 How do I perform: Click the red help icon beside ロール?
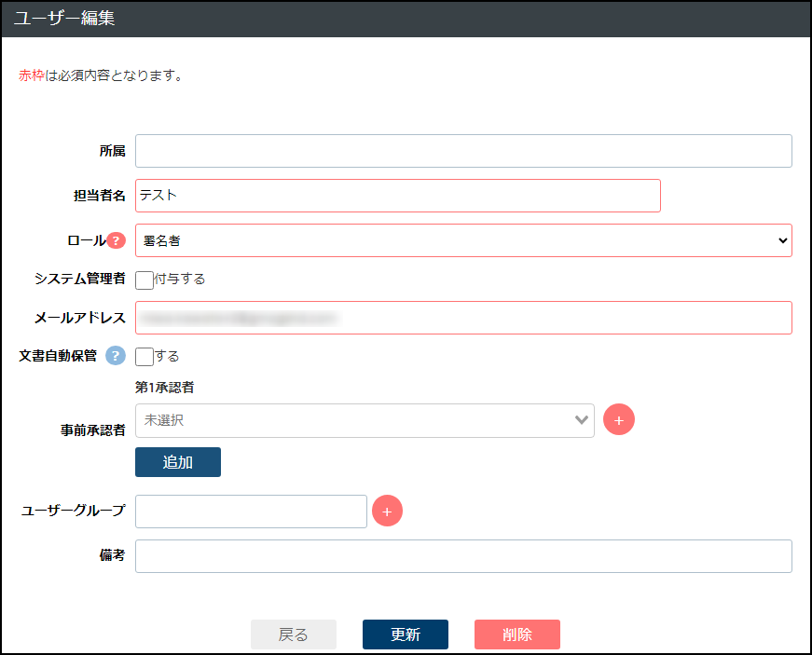coord(117,240)
